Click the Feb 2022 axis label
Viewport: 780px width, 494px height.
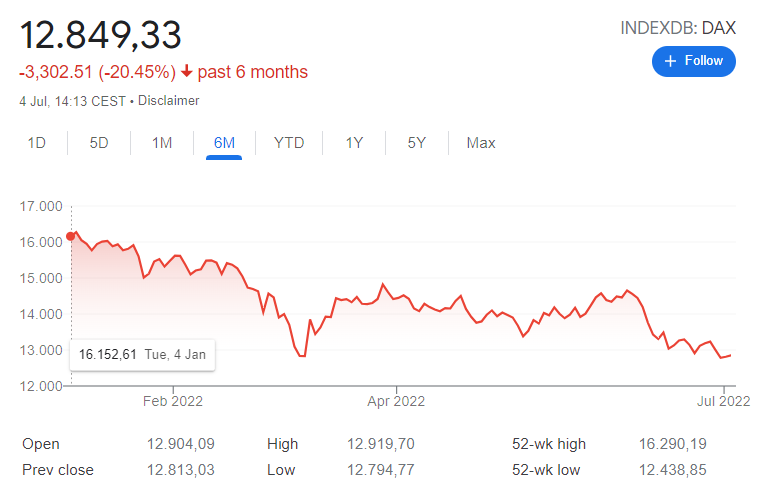pyautogui.click(x=173, y=402)
